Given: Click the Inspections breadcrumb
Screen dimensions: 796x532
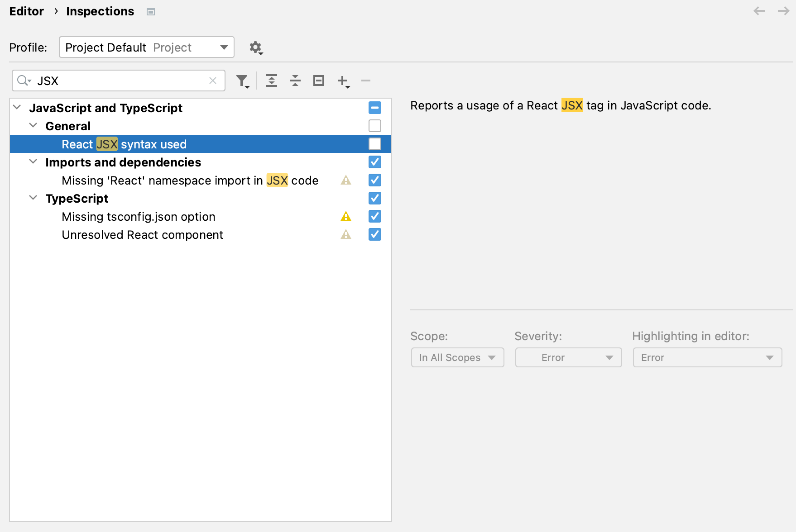Looking at the screenshot, I should point(100,11).
